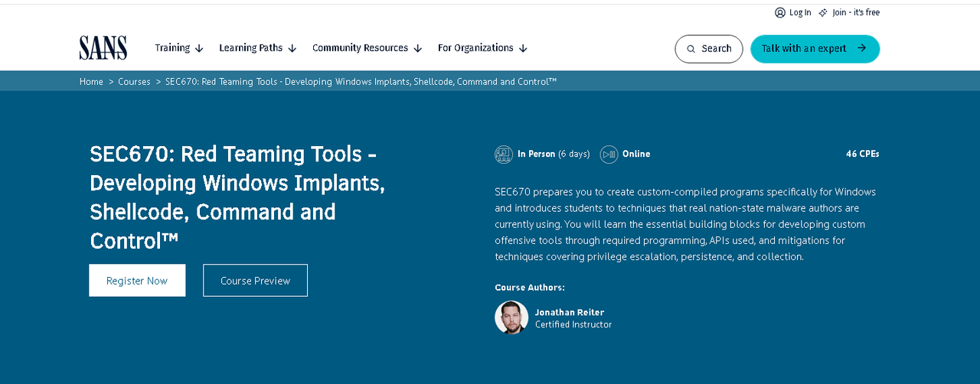Expand the Training dropdown arrow
Screen dimensions: 980x384
pos(199,48)
